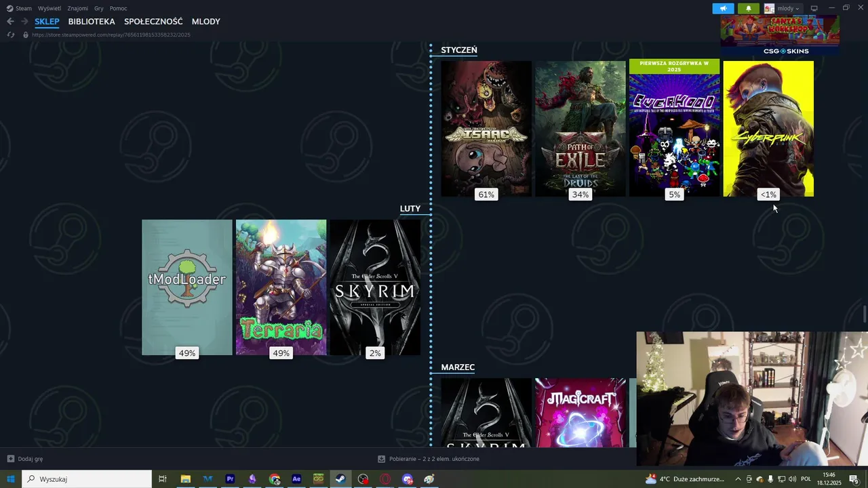Click the 5% playtime label

pyautogui.click(x=674, y=195)
